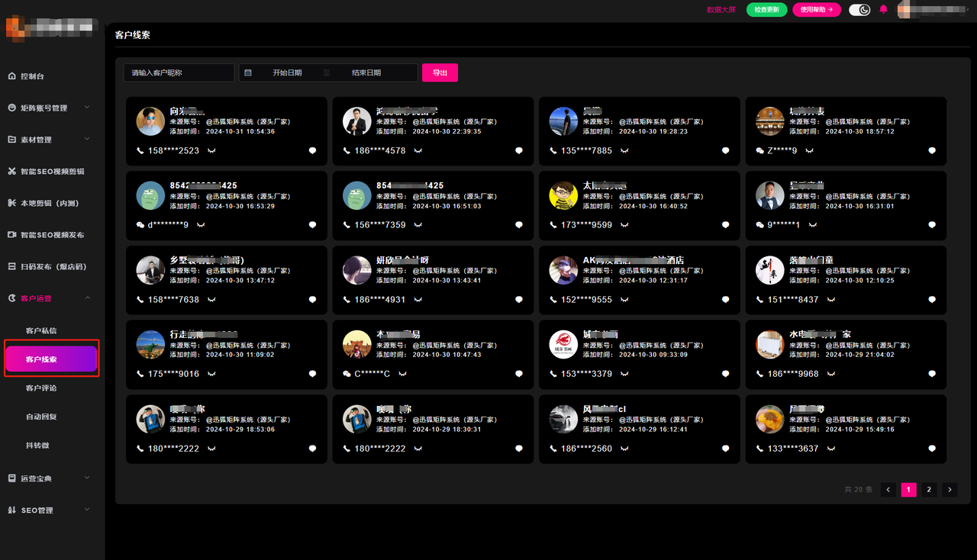Open 自动回复 in the sidebar
Viewport: 977px width, 560px height.
(x=41, y=417)
